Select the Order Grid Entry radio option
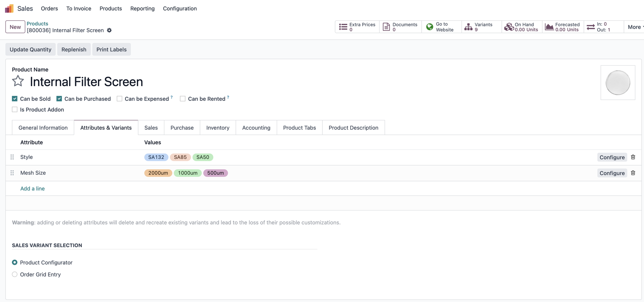644x302 pixels. [x=15, y=275]
